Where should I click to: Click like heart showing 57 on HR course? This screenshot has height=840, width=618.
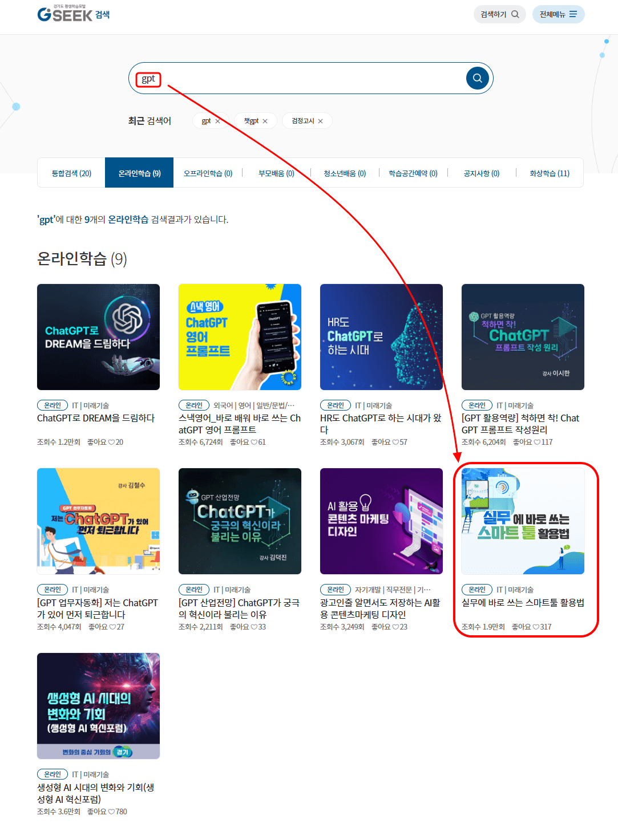[x=395, y=442]
